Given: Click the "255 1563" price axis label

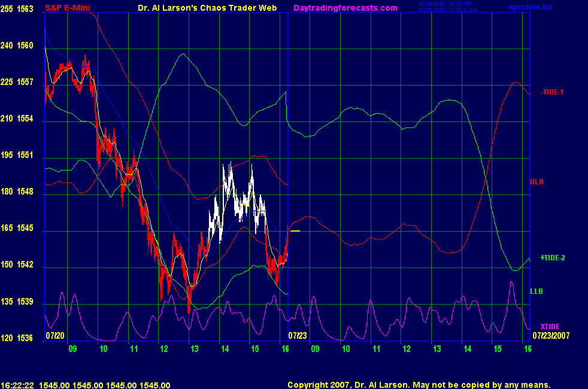Looking at the screenshot, I should point(17,8).
